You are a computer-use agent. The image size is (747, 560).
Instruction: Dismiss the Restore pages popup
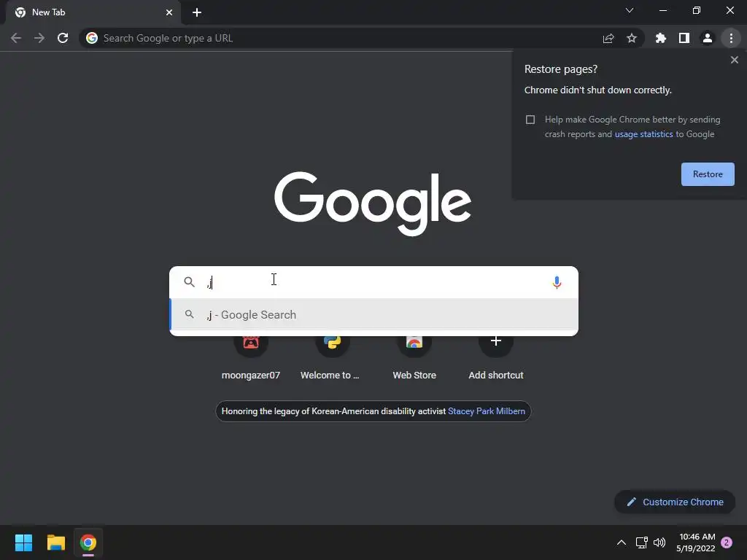735,60
